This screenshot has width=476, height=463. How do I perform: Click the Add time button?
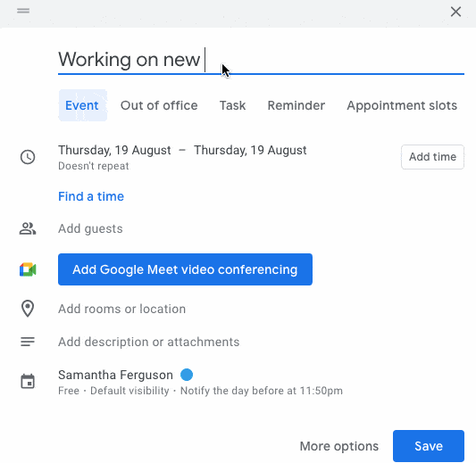click(432, 157)
